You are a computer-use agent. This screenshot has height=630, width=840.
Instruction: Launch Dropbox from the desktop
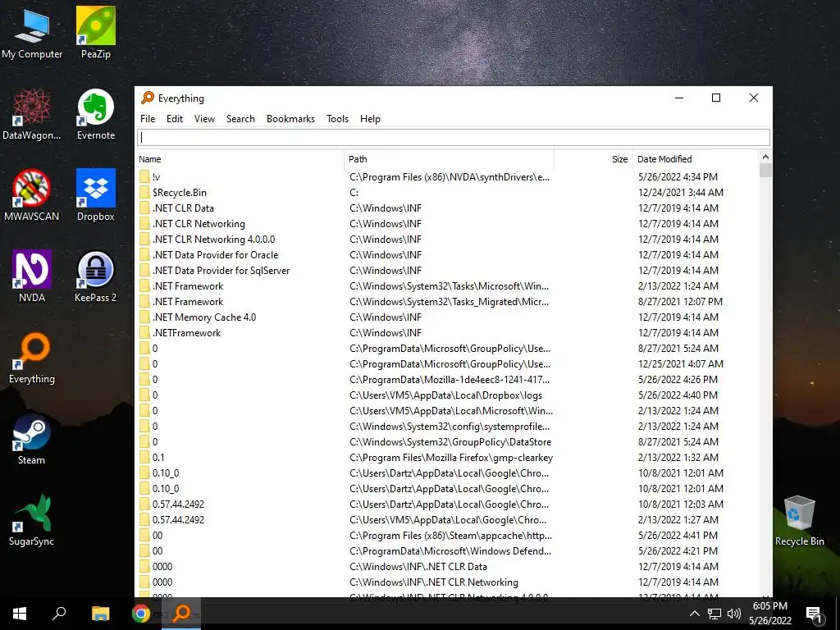coord(96,195)
